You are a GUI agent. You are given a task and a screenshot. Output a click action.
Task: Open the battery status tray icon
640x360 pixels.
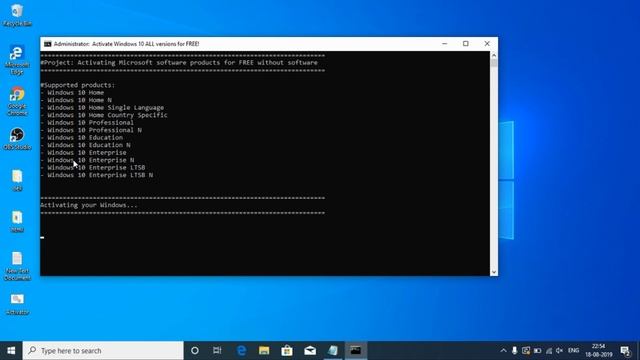538,351
